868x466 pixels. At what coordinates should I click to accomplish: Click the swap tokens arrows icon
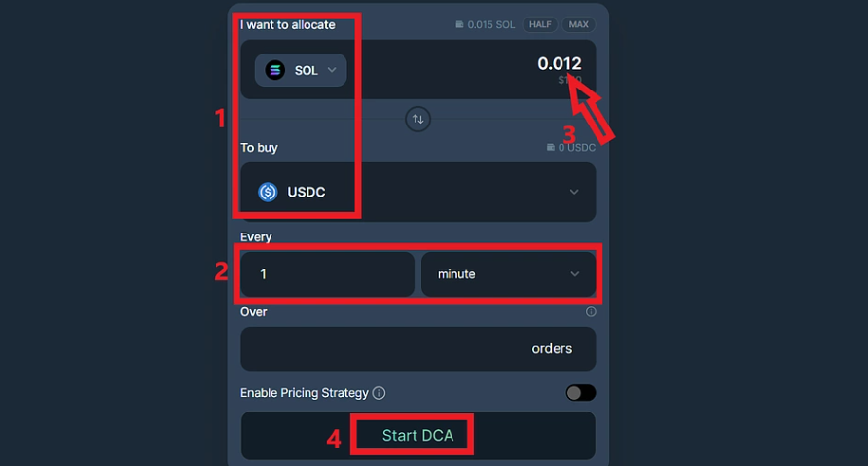click(x=418, y=119)
